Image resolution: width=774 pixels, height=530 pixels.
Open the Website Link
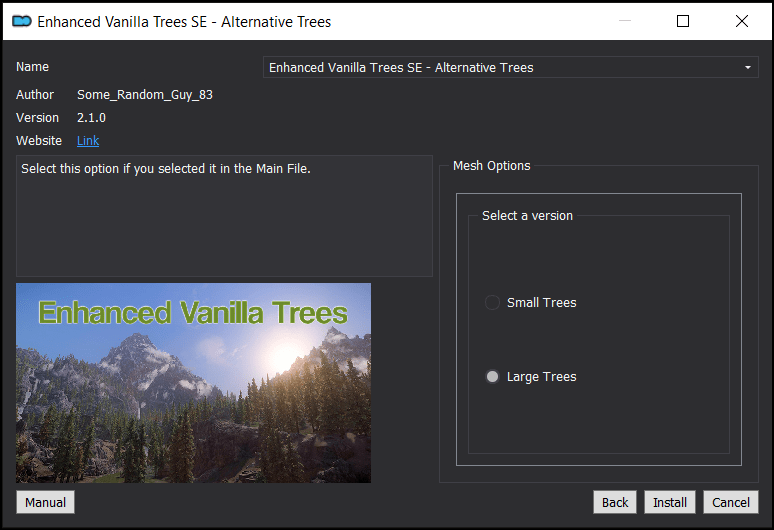click(88, 141)
